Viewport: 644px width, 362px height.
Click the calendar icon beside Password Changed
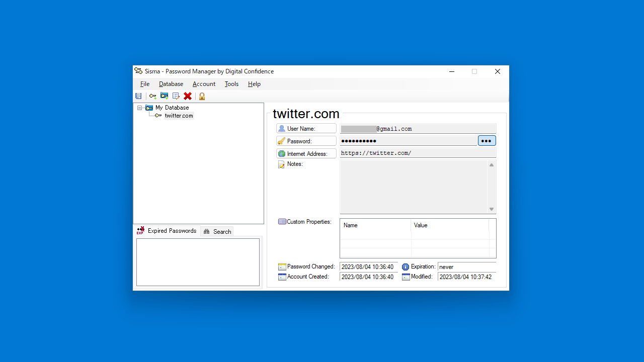click(x=282, y=267)
